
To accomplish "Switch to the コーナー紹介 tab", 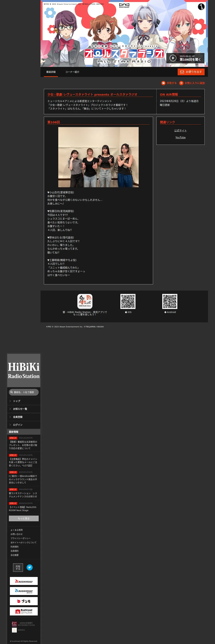I will (x=72, y=72).
